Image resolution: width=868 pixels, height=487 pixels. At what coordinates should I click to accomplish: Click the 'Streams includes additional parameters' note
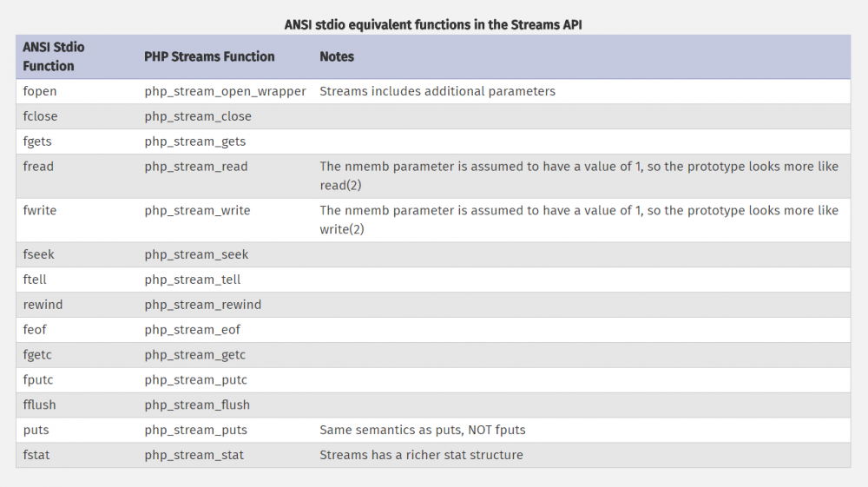coord(437,91)
